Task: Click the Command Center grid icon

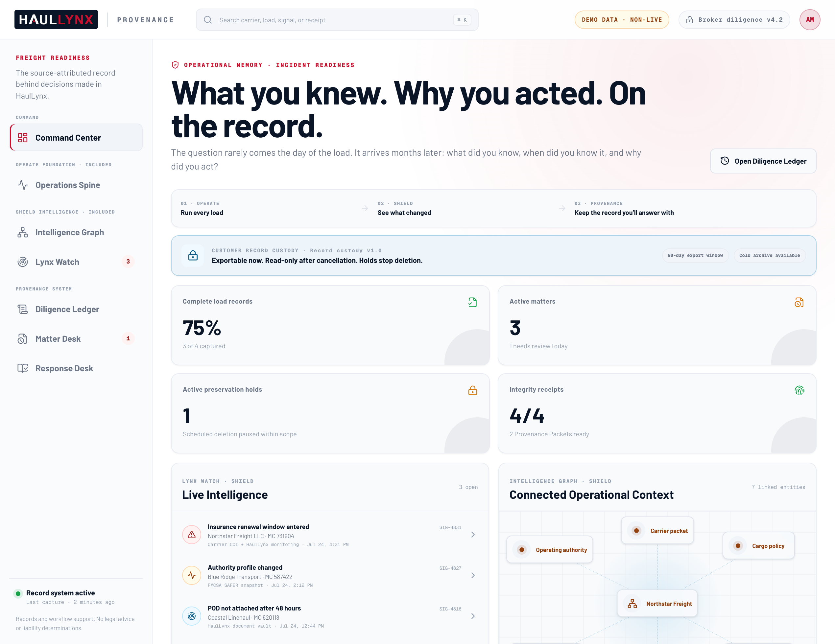Action: [23, 138]
